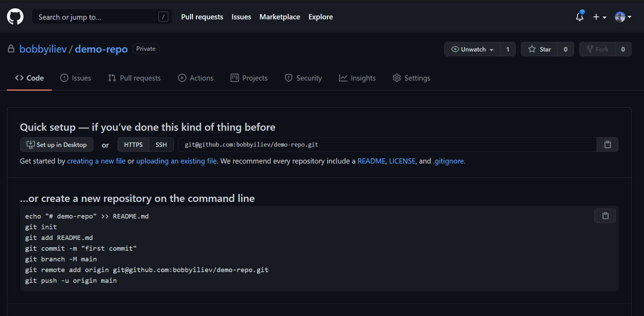
Task: Switch to the repository Issues tab
Action: click(75, 78)
